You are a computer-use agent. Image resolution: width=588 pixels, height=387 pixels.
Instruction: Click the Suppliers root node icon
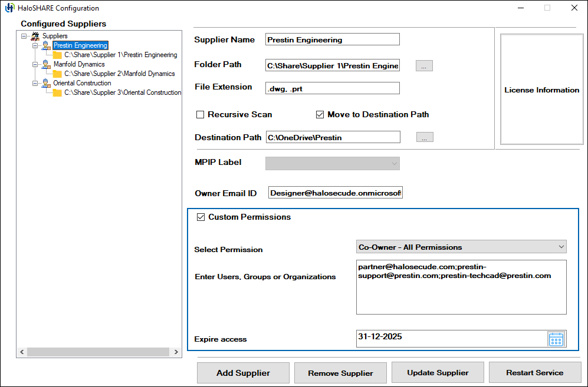pyautogui.click(x=35, y=36)
